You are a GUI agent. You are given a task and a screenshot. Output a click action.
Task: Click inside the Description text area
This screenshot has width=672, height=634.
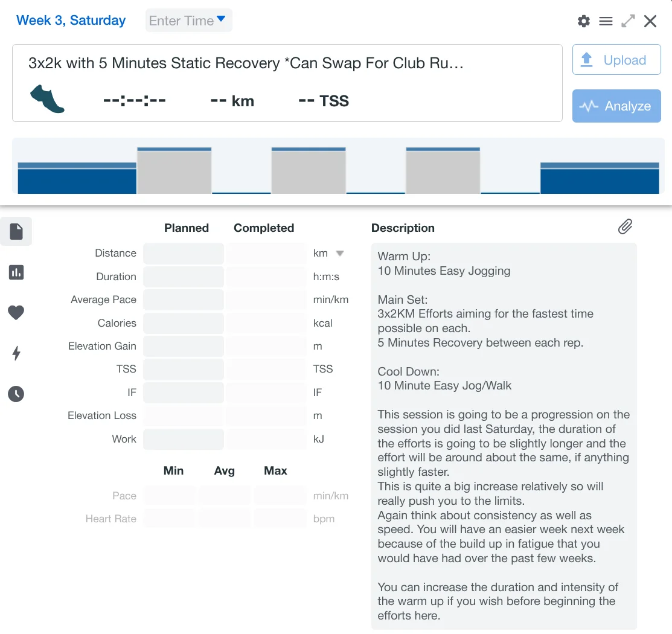(x=504, y=435)
